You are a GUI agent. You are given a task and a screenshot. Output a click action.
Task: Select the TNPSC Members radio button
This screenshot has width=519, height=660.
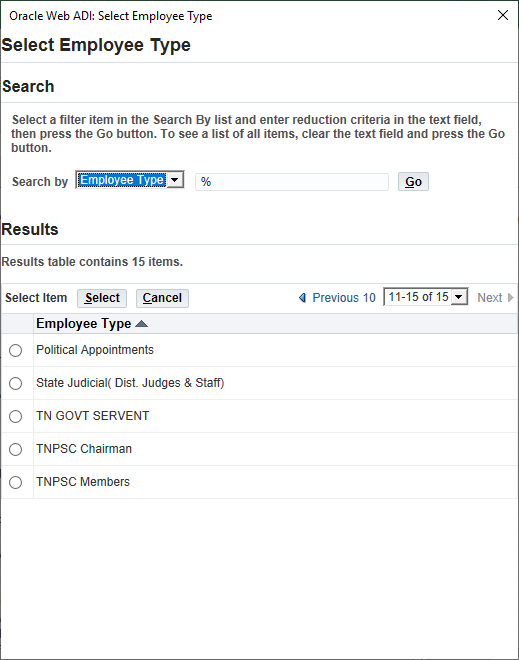click(16, 482)
